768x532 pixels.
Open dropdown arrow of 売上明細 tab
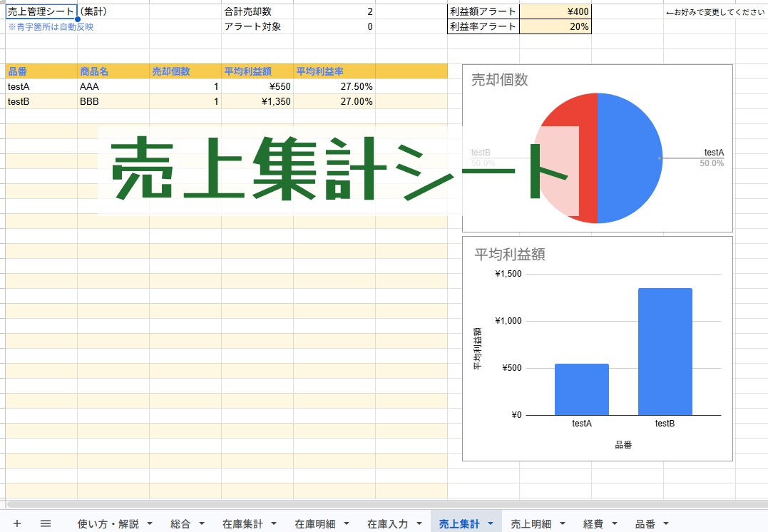coord(563,523)
